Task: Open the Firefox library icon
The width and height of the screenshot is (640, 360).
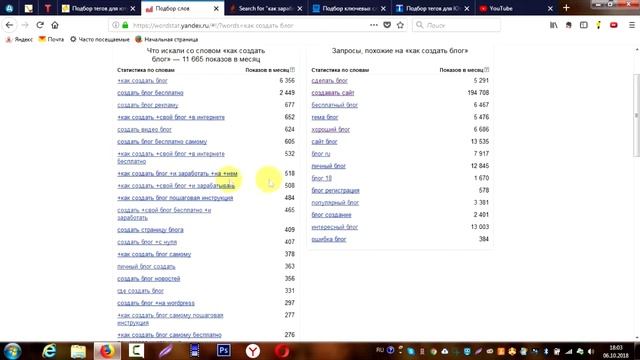Action: [553, 25]
